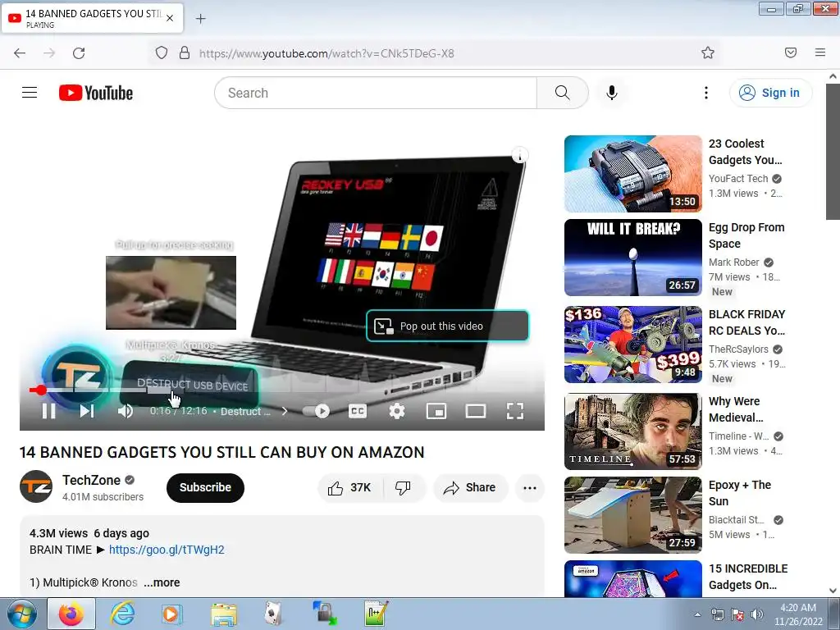
Task: Open the TechZone channel avatar
Action: [x=36, y=486]
